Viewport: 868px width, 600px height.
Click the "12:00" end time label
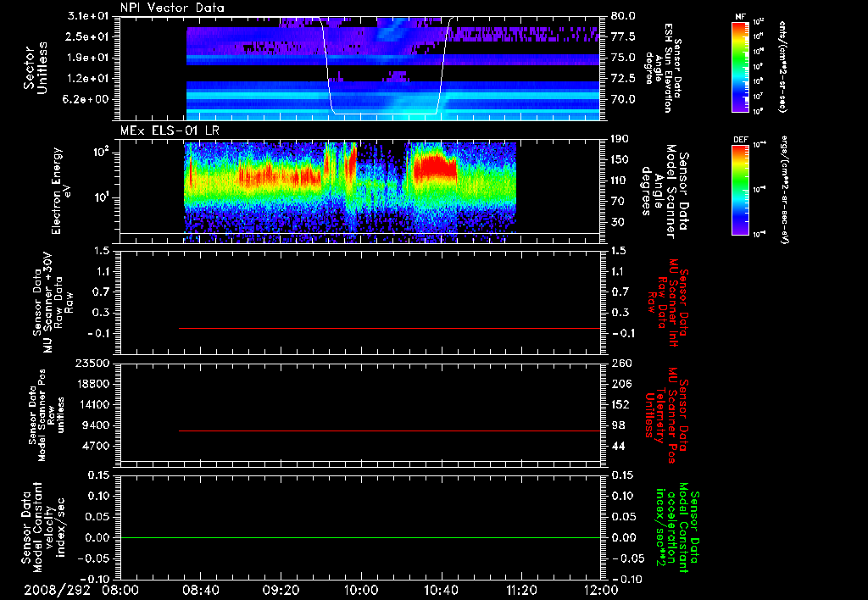click(x=601, y=590)
